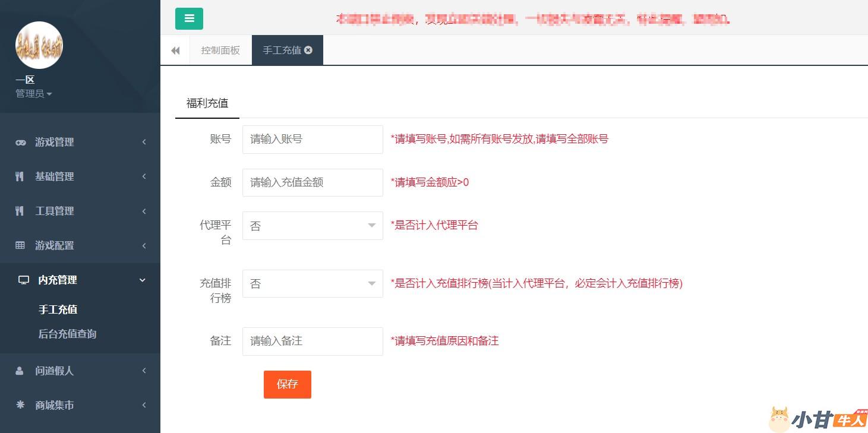
Task: Click the cutlery icon next to 基础管理
Action: pos(20,176)
